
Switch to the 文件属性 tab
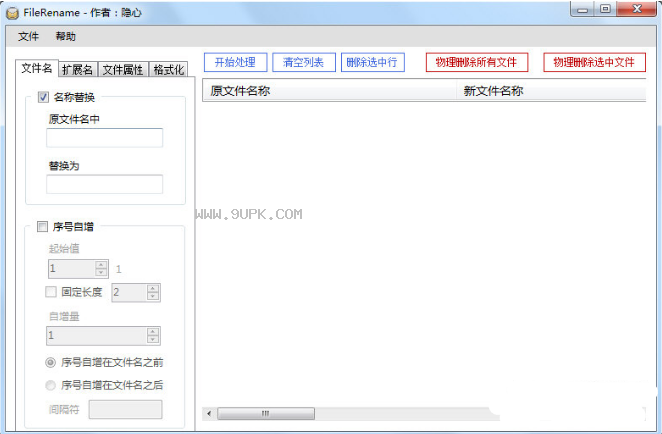123,70
